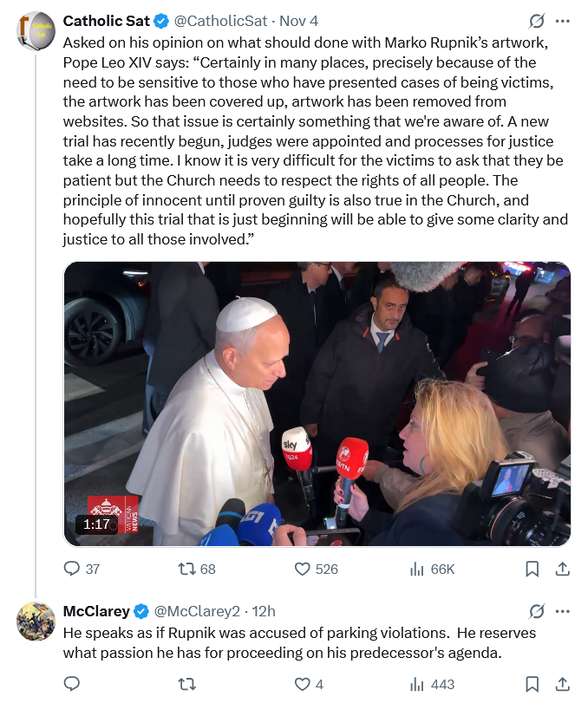Viewport: 588px width, 703px height.
Task: Open Grok icon on Catholic Sat post
Action: (x=536, y=21)
